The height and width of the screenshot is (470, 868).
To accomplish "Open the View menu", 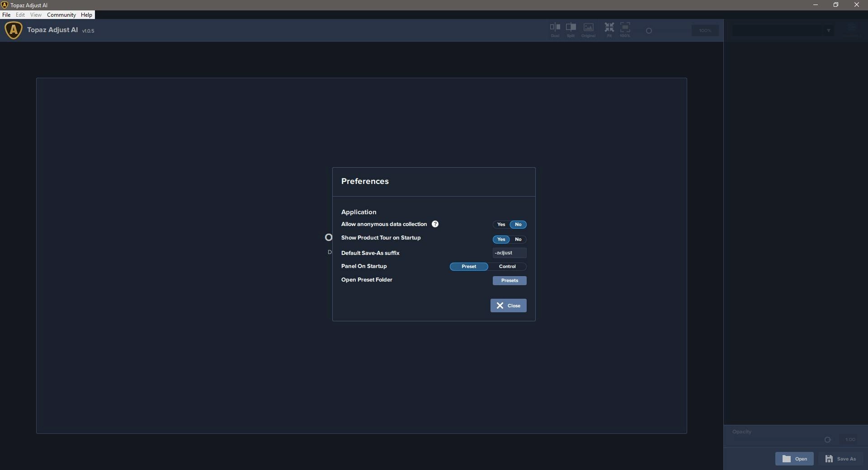I will coord(36,15).
